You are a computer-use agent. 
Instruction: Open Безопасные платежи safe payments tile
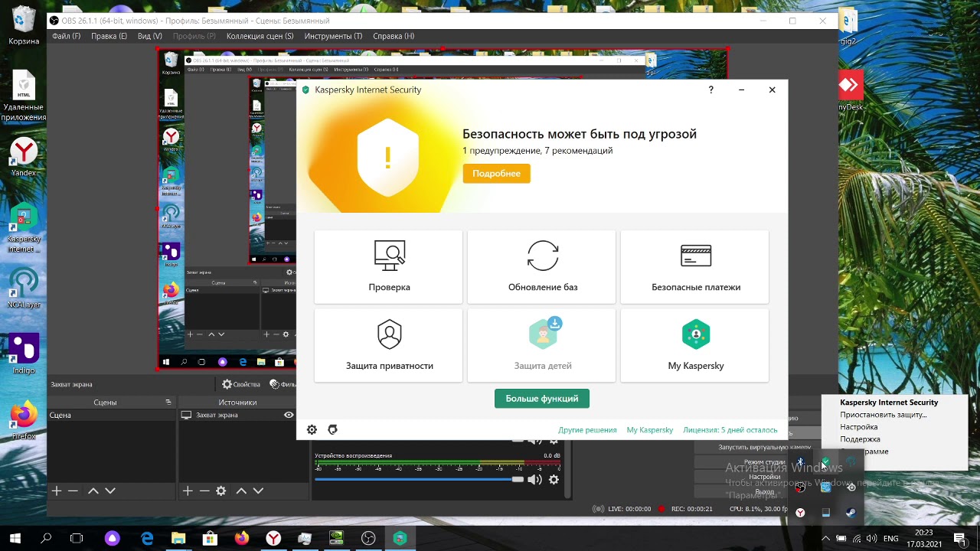(695, 267)
